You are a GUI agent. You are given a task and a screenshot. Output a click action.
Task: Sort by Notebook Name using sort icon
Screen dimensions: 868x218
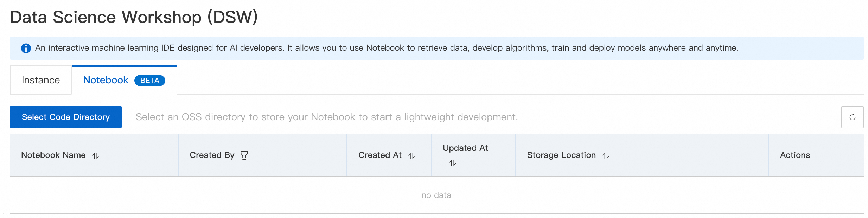pyautogui.click(x=96, y=155)
